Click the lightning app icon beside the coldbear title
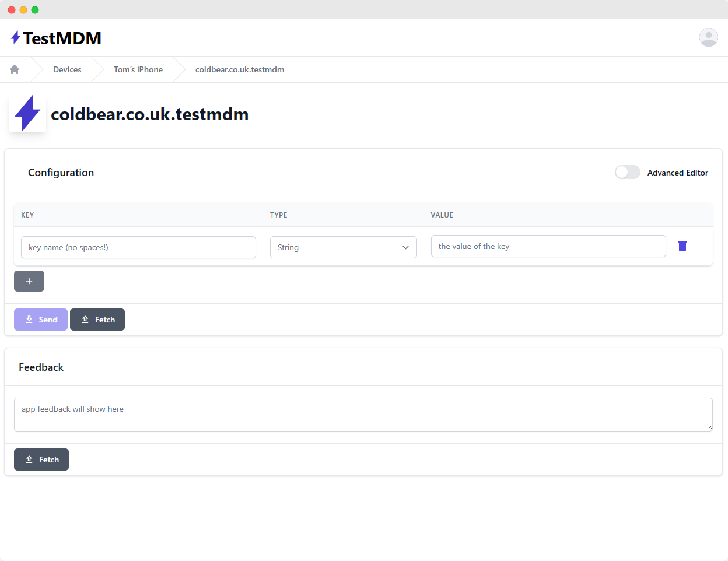The image size is (728, 561). coord(27,112)
